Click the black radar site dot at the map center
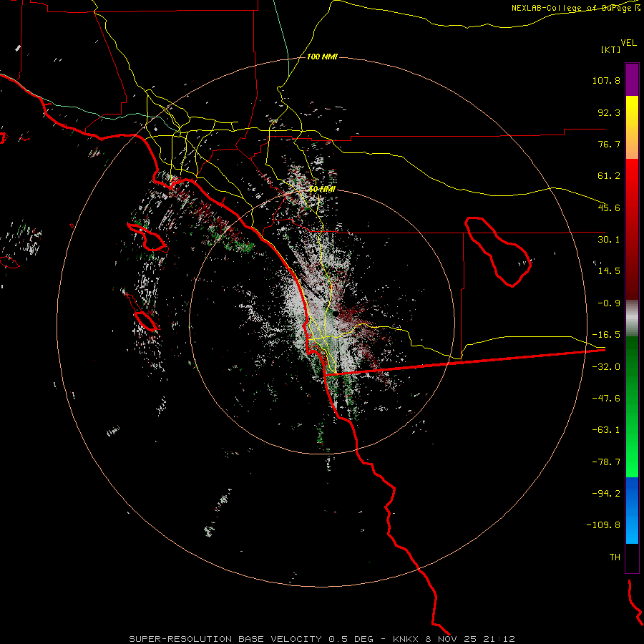 (336, 314)
